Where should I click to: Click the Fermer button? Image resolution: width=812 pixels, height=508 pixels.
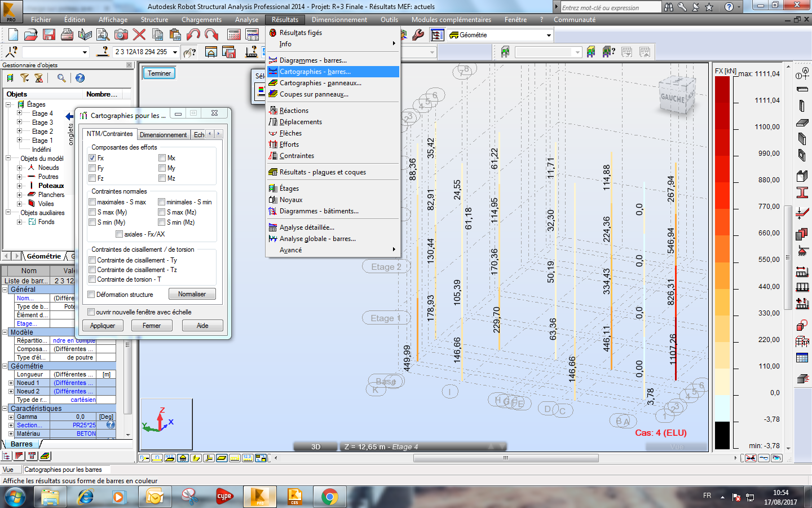tap(152, 326)
